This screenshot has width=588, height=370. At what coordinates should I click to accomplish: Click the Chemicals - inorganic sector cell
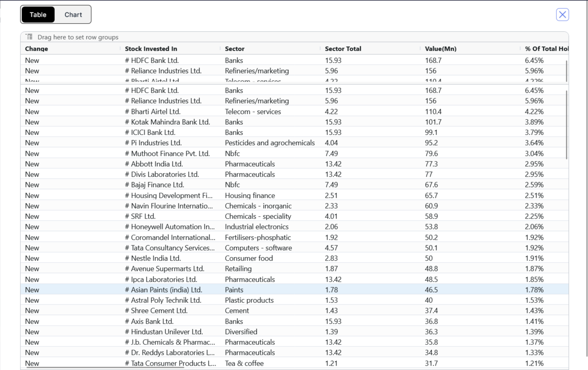tap(270, 206)
